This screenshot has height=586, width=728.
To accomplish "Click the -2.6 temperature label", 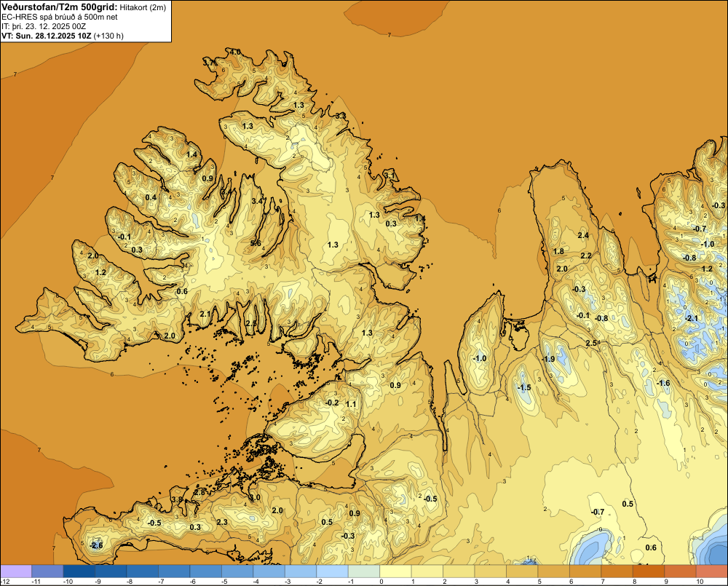I will [x=96, y=545].
